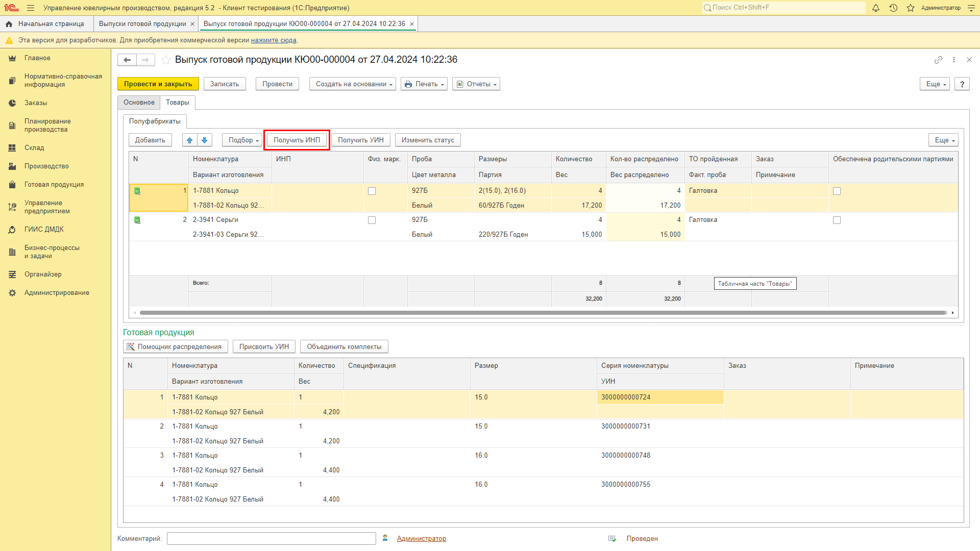This screenshot has width=980, height=551.
Task: Open Органайзер section
Action: [x=43, y=274]
